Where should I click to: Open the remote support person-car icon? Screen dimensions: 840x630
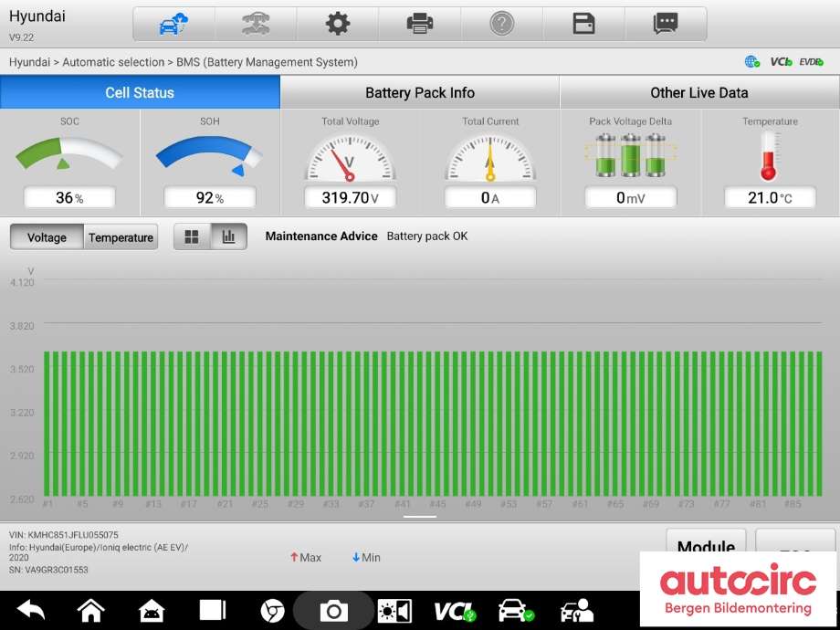coord(577,611)
